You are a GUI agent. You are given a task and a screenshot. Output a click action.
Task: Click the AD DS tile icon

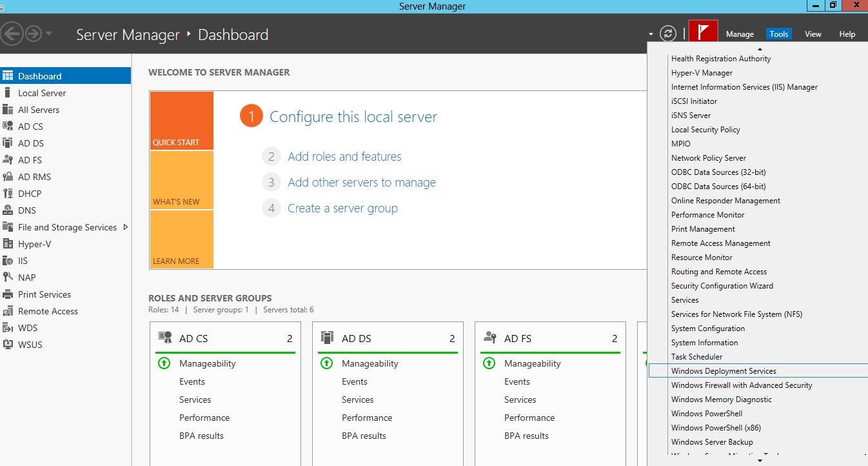click(328, 338)
